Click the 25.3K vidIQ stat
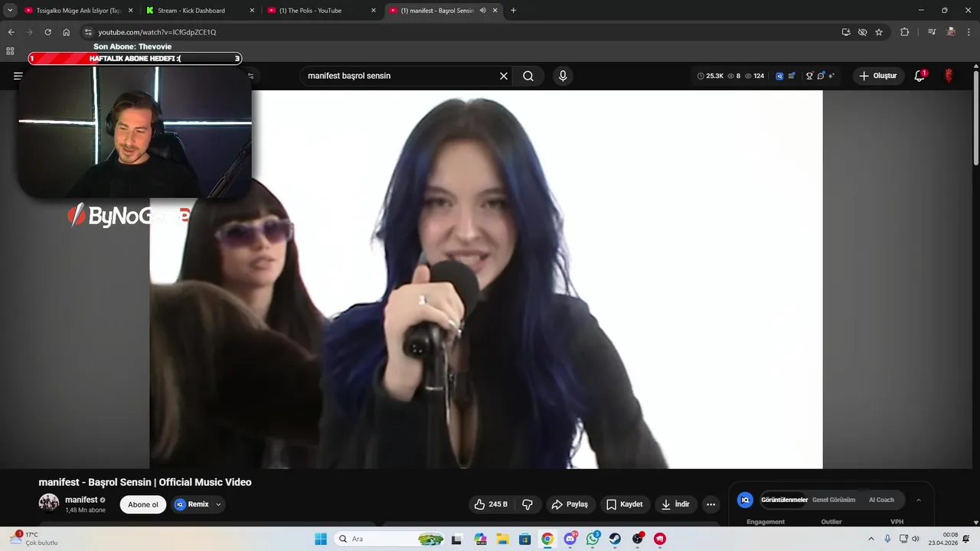This screenshot has width=980, height=551. (710, 76)
